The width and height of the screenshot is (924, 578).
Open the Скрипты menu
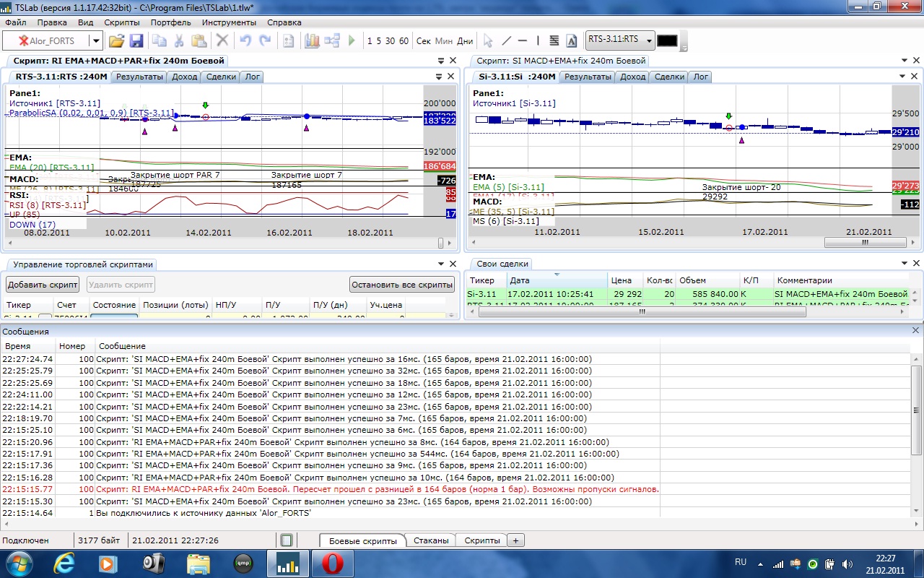[122, 22]
